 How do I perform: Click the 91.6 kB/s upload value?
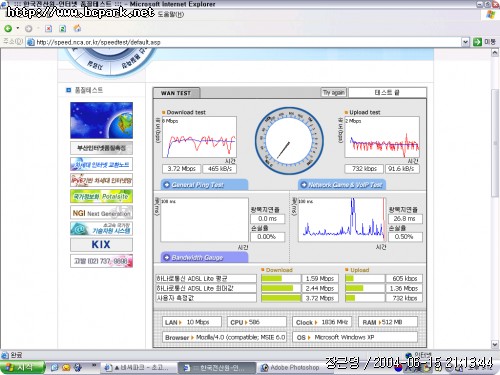pos(402,169)
